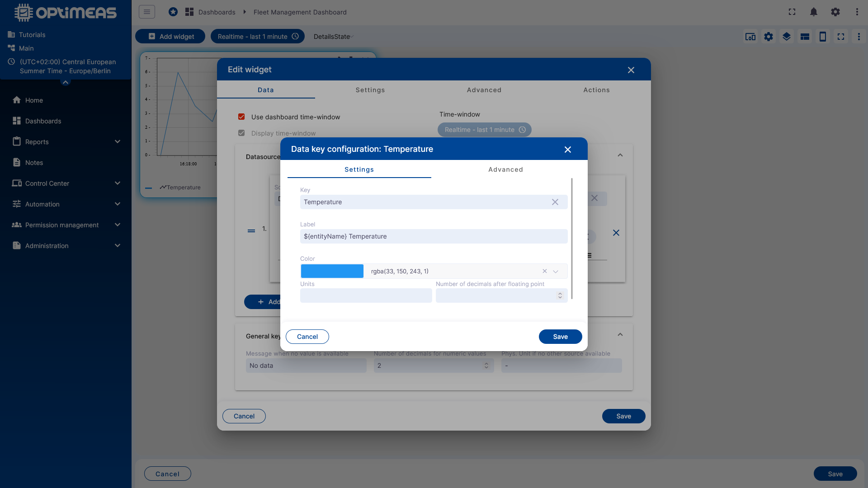Collapse the sidebar header with up chevron
Viewport: 868px width, 488px height.
66,82
